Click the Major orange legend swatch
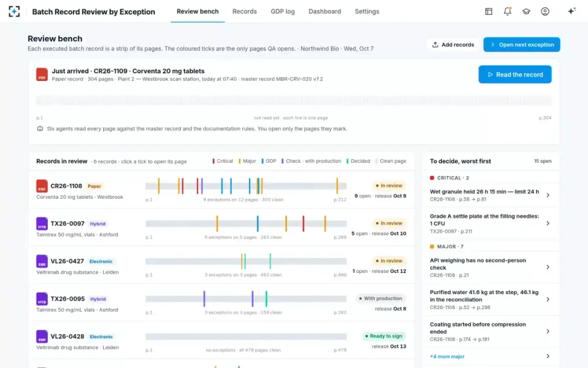 240,161
